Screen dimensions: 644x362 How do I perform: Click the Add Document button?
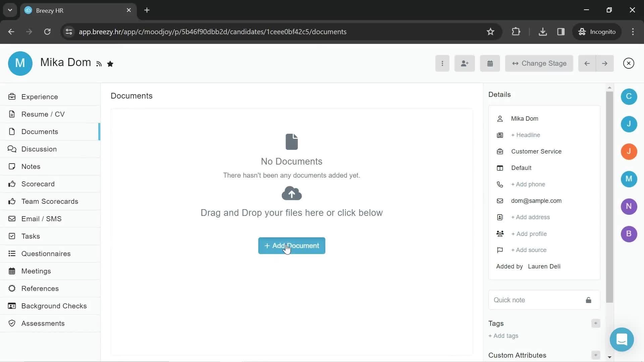[291, 245]
